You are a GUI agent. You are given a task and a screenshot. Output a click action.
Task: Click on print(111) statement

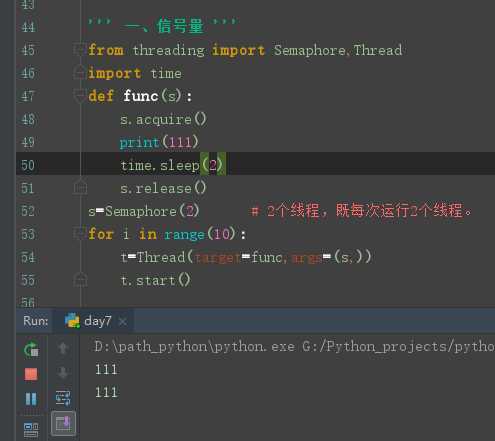pyautogui.click(x=159, y=142)
